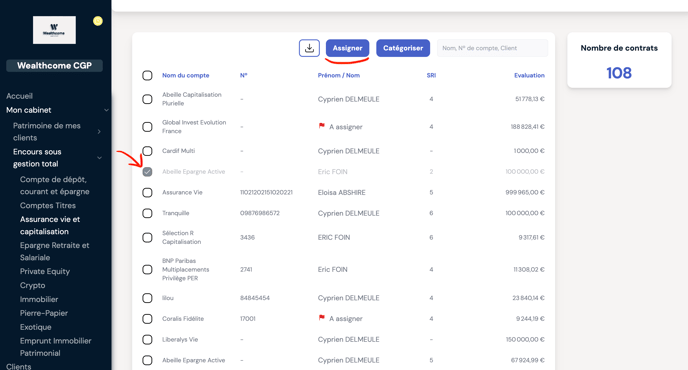Click the download export icon button
Screen dimensions: 688x370
309,48
